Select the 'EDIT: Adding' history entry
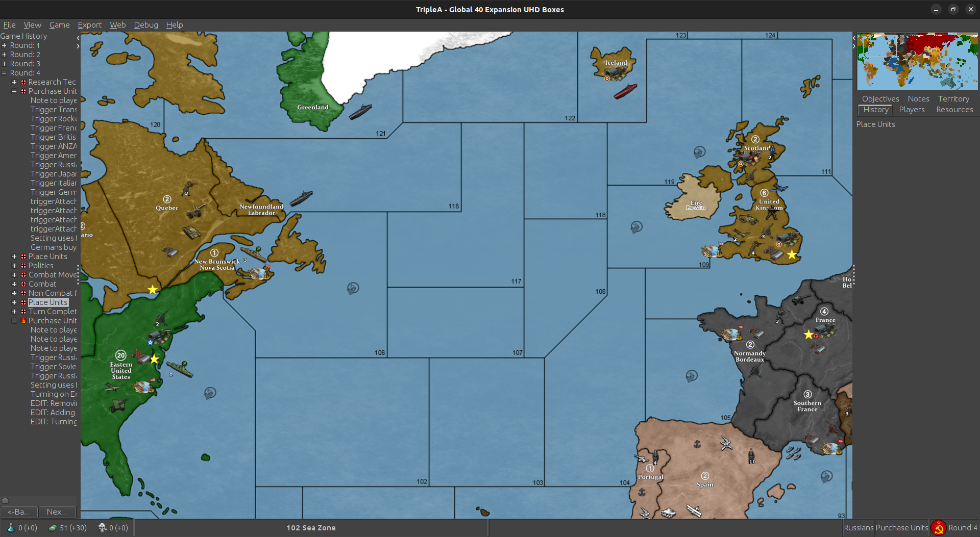 pos(53,413)
